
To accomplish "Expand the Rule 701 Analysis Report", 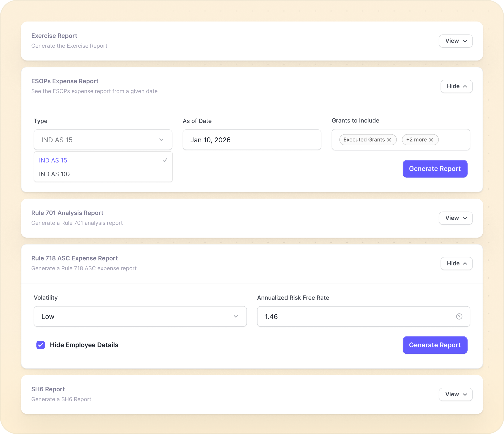I will 455,218.
